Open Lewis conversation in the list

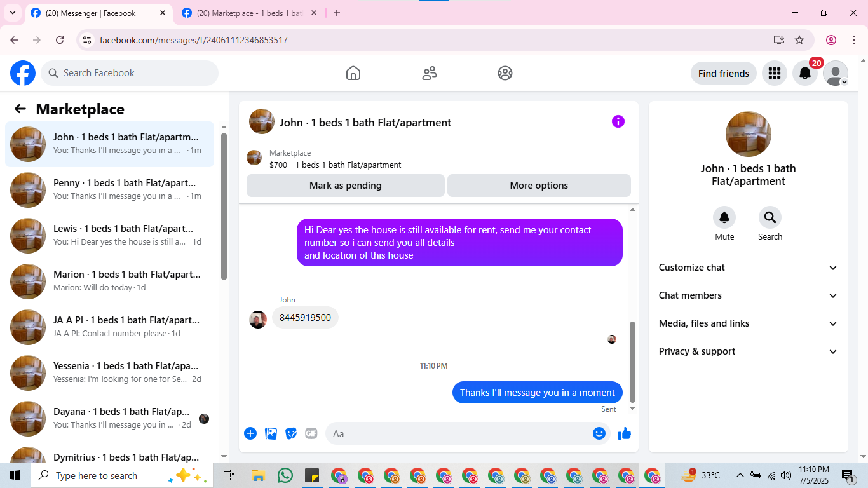110,236
